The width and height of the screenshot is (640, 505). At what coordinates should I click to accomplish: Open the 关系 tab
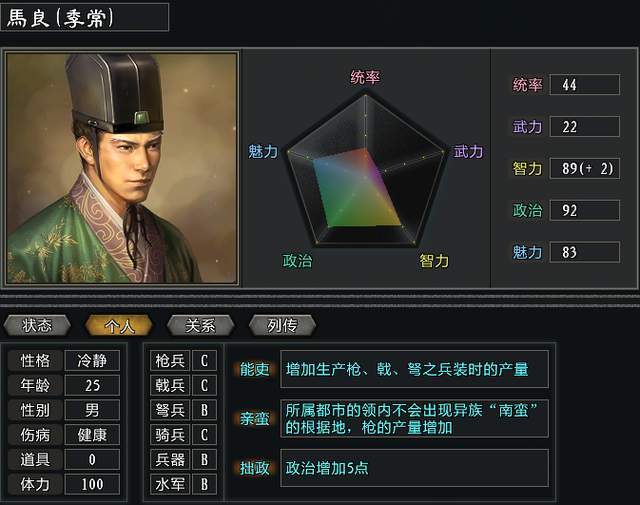click(x=201, y=325)
